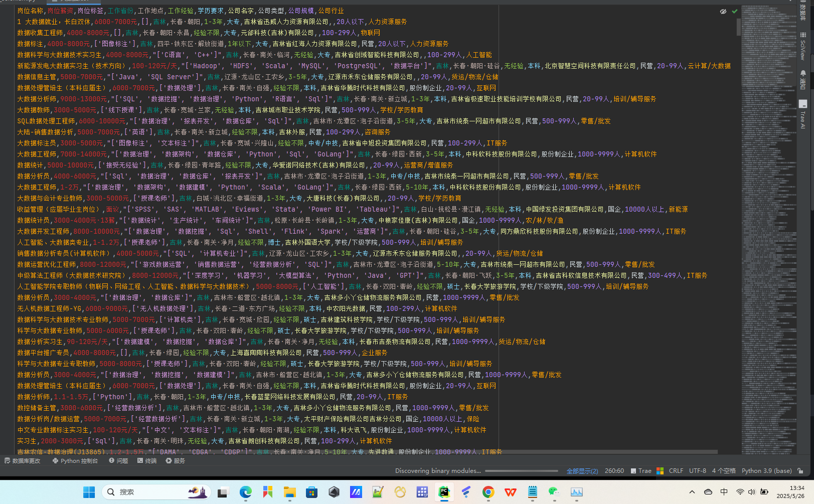Switch the 中 input method indicator
This screenshot has height=504, width=814.
[724, 492]
